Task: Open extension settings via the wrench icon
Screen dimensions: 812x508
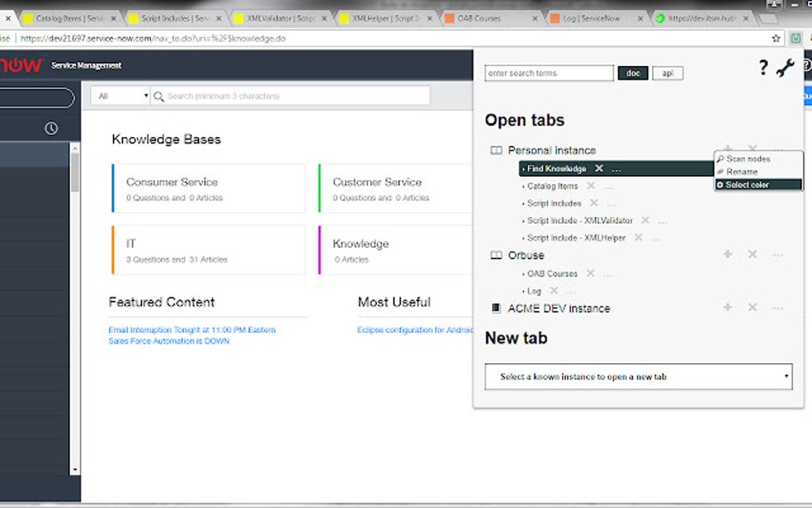Action: (786, 68)
